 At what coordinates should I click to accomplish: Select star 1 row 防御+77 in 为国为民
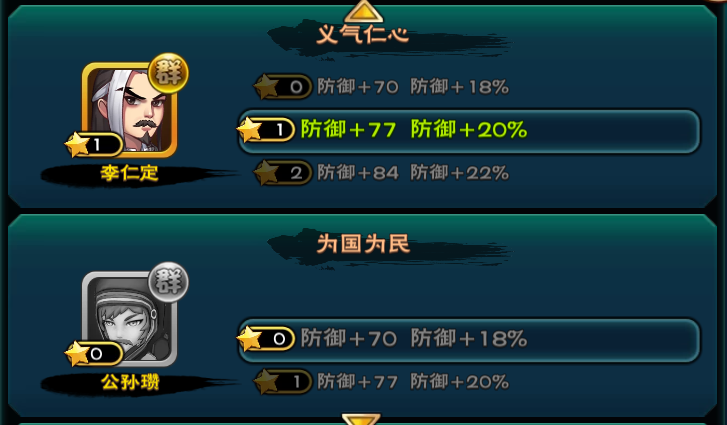[x=381, y=382]
